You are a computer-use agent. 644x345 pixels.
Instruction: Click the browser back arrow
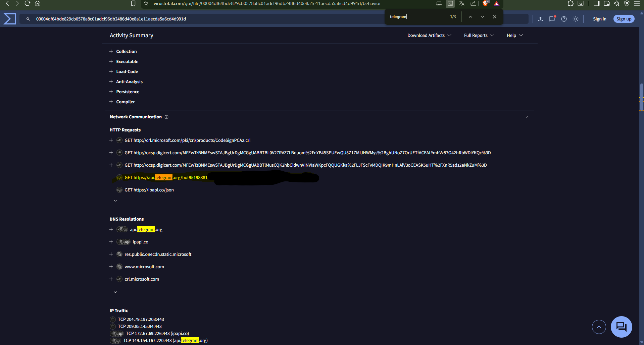pos(7,3)
